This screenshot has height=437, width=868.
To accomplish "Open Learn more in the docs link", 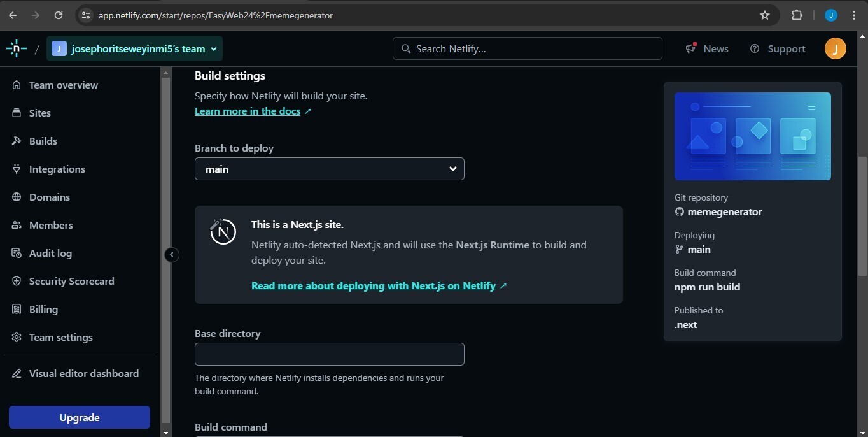I will click(248, 111).
